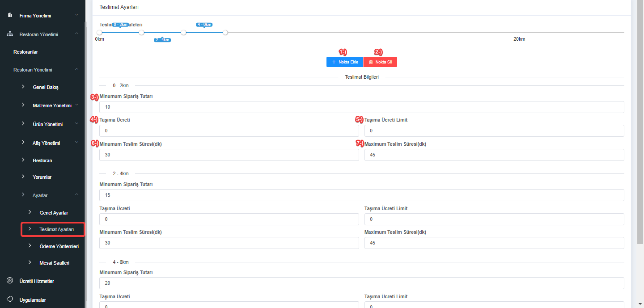Expand Afiş Yönetimi dropdown chevron
Viewport: 644px width, 308px height.
click(77, 143)
